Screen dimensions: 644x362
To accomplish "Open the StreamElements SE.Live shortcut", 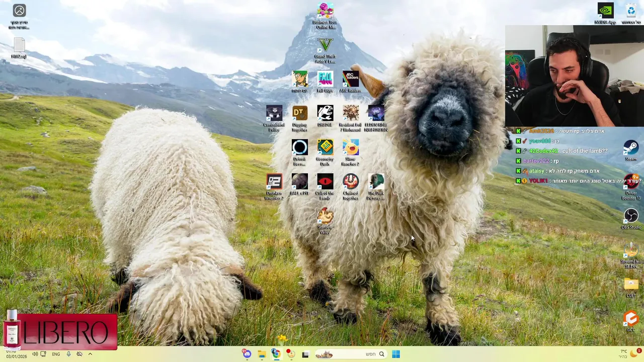I will tap(631, 255).
